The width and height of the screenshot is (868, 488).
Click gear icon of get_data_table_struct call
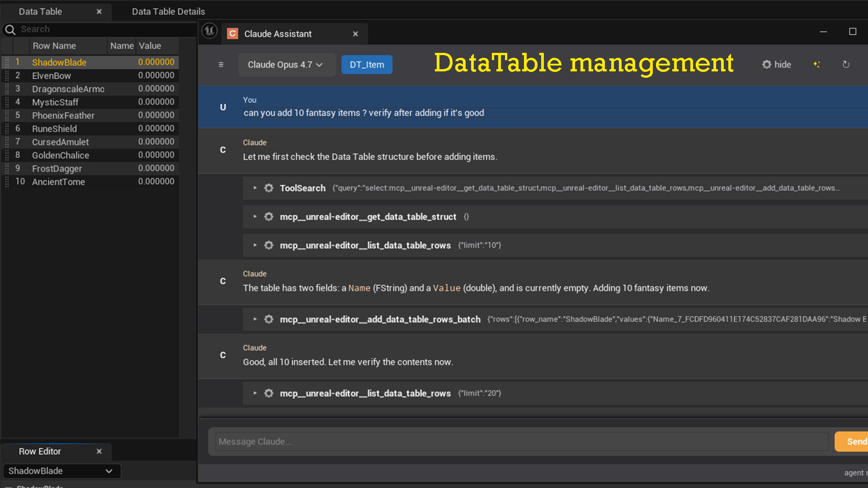click(x=269, y=217)
